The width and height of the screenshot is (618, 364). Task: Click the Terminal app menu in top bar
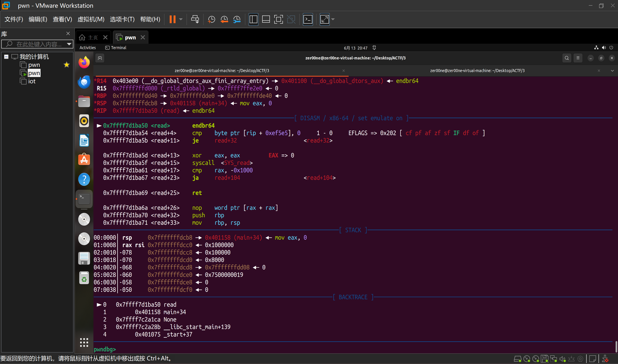click(116, 48)
